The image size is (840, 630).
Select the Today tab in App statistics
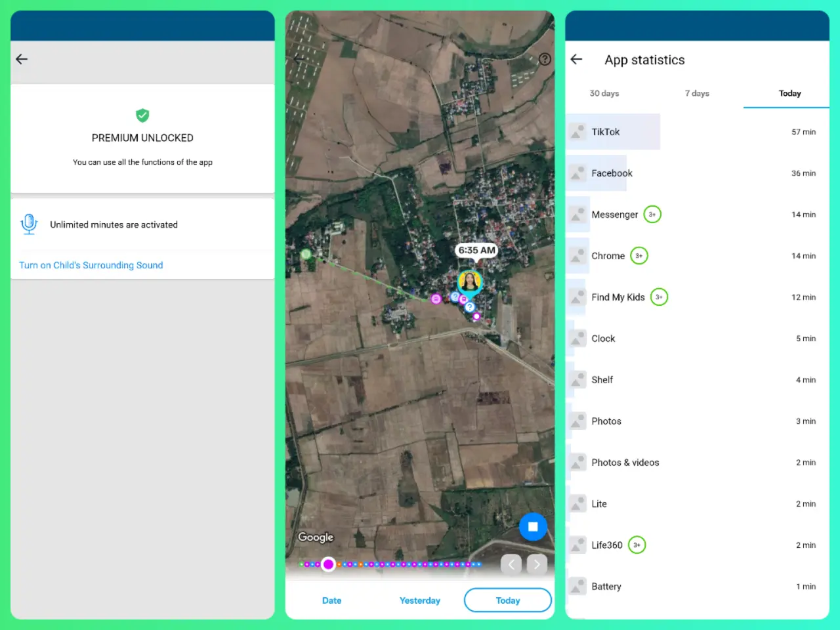[790, 93]
